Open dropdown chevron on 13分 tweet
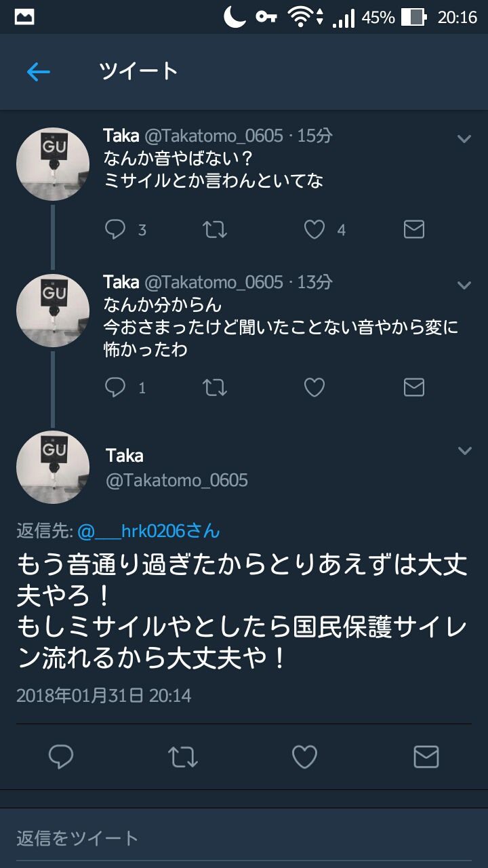The height and width of the screenshot is (868, 488). pyautogui.click(x=464, y=285)
